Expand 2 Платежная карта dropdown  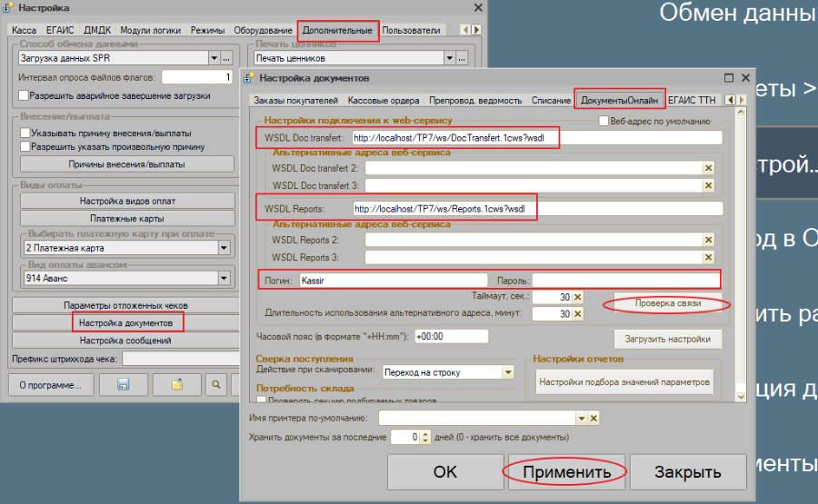point(224,248)
